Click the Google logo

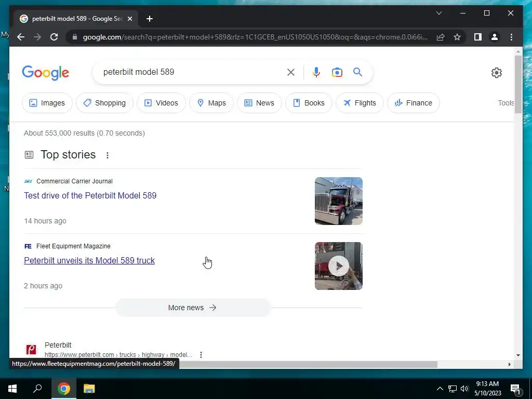(x=46, y=72)
